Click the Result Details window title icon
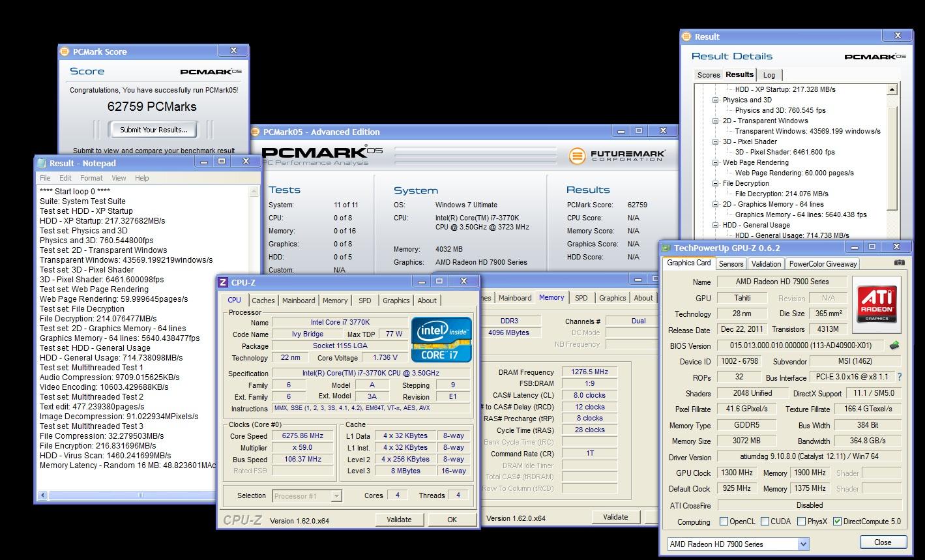925x560 pixels. [687, 37]
